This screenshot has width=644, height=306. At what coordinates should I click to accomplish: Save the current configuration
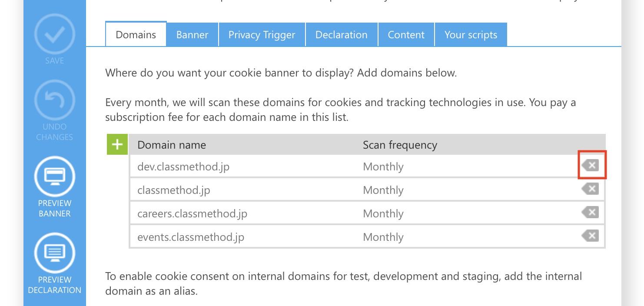click(x=54, y=34)
